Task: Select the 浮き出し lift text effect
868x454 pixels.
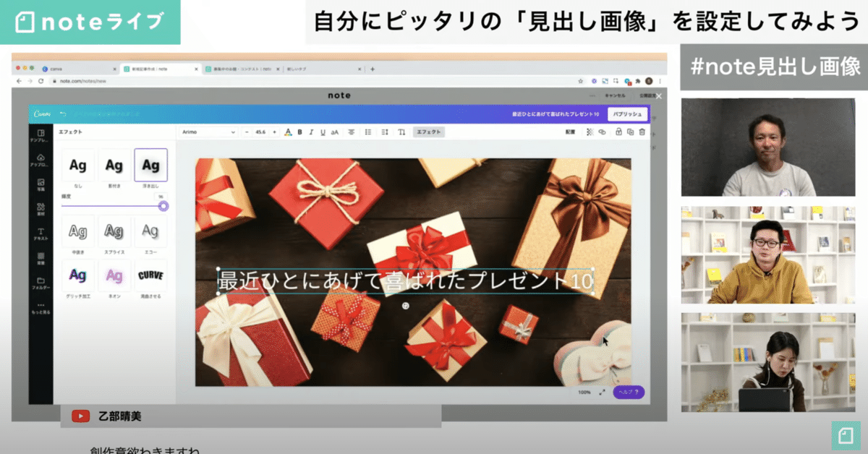Action: [x=150, y=166]
